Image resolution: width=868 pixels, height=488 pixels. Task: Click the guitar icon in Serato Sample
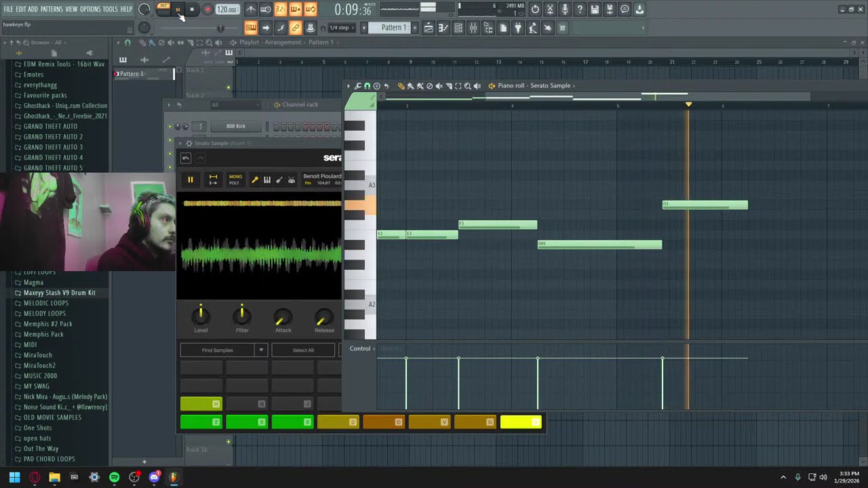pos(279,180)
